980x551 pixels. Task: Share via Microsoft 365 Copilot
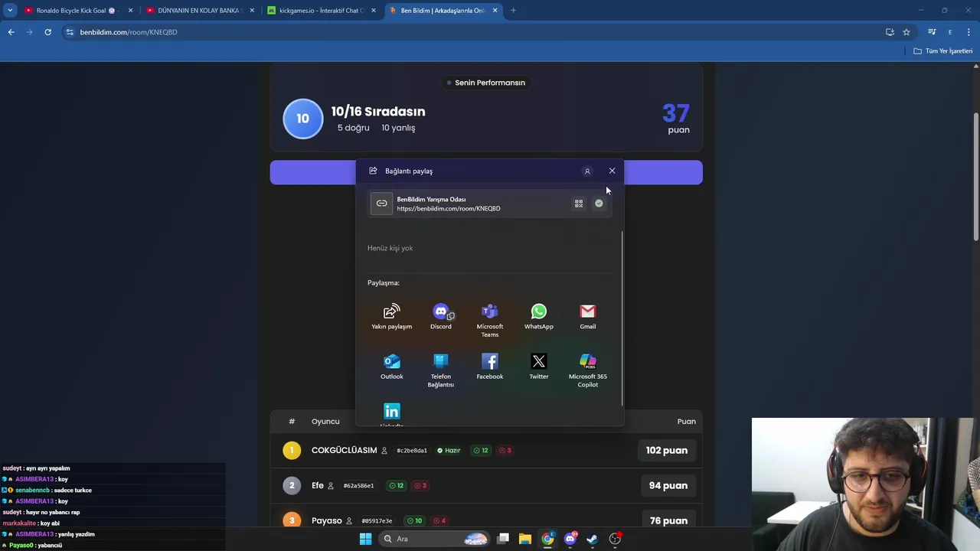click(587, 370)
